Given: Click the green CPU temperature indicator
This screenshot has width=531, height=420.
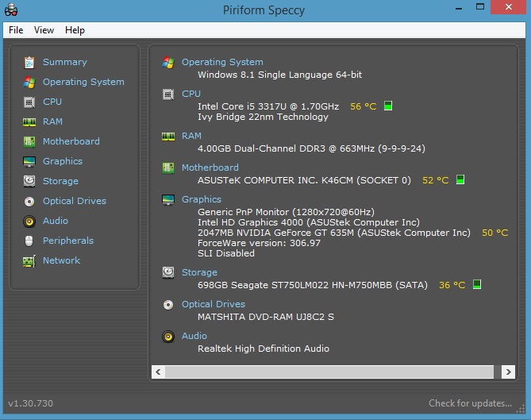Looking at the screenshot, I should 388,106.
